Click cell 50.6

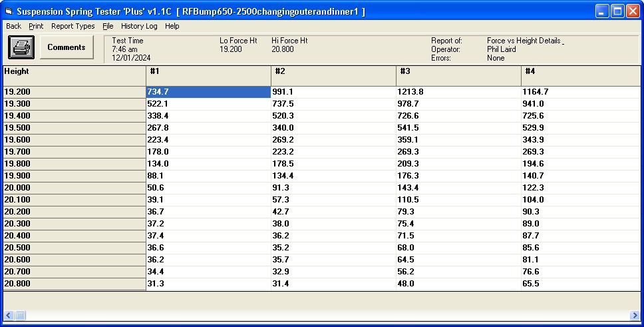point(208,188)
